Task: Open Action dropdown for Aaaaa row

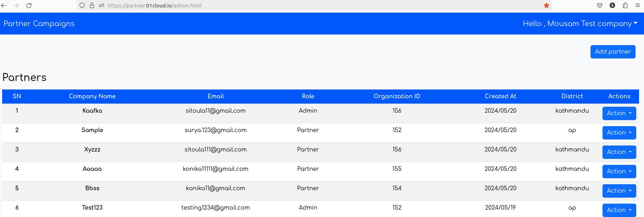Action: point(619,172)
